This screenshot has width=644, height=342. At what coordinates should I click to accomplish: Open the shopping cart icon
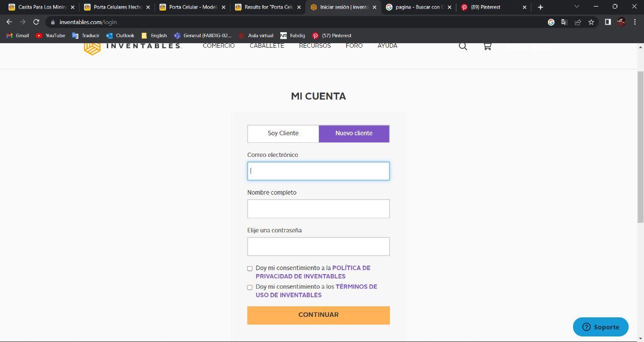pos(487,46)
